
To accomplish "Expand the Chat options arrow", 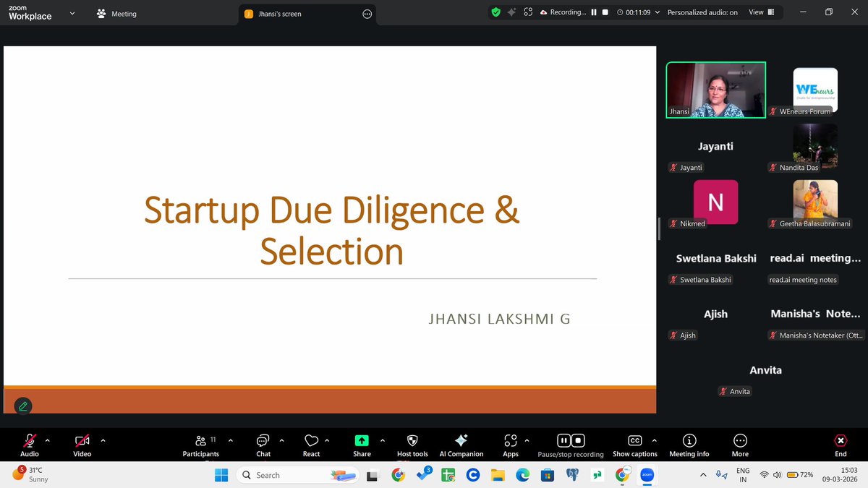I will tap(281, 440).
